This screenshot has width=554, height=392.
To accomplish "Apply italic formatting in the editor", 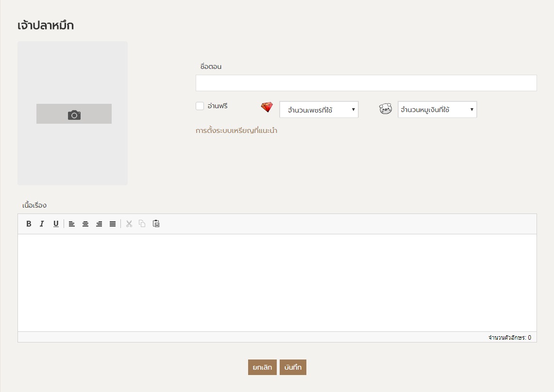I will point(42,224).
